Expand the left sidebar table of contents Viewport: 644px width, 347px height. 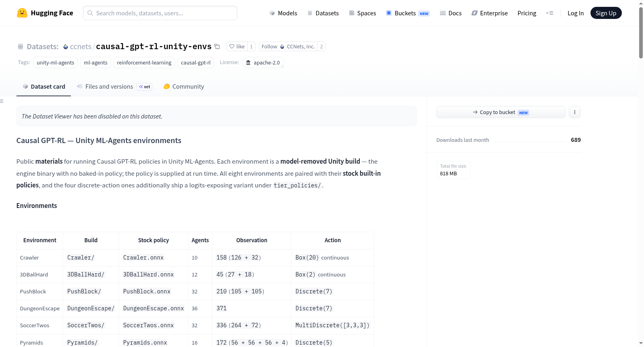pos(2,101)
